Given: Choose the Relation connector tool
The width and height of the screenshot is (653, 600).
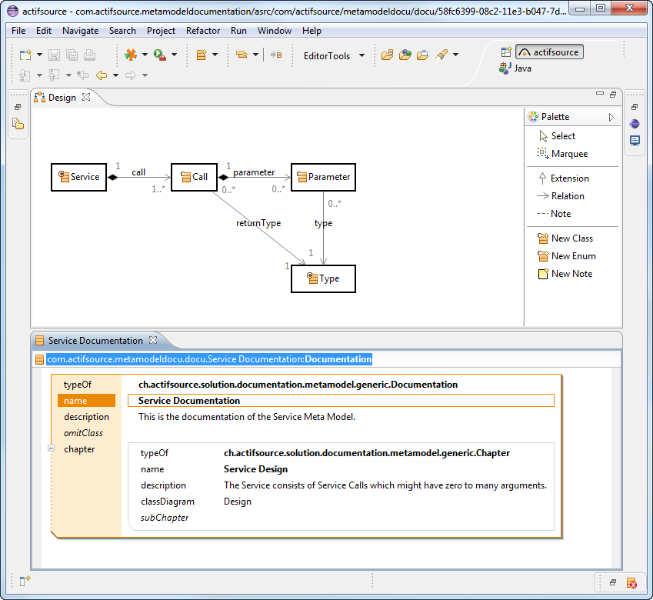Looking at the screenshot, I should (x=566, y=196).
